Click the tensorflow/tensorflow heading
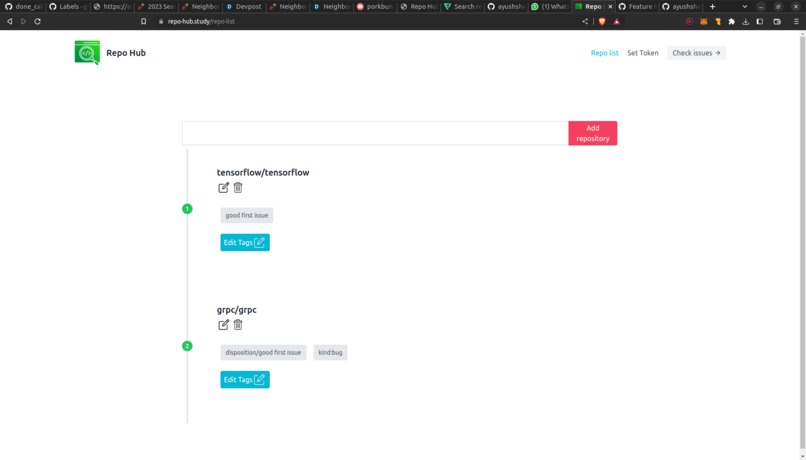This screenshot has width=806, height=460. click(263, 173)
